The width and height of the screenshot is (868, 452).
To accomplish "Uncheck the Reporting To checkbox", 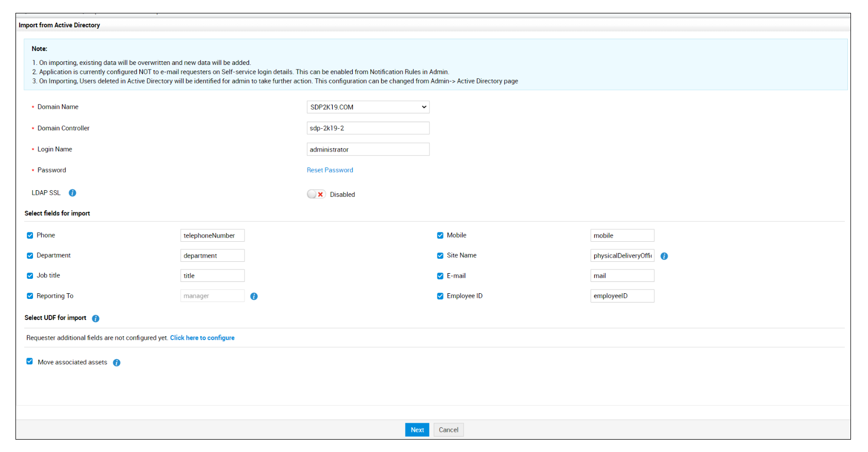I will tap(30, 296).
